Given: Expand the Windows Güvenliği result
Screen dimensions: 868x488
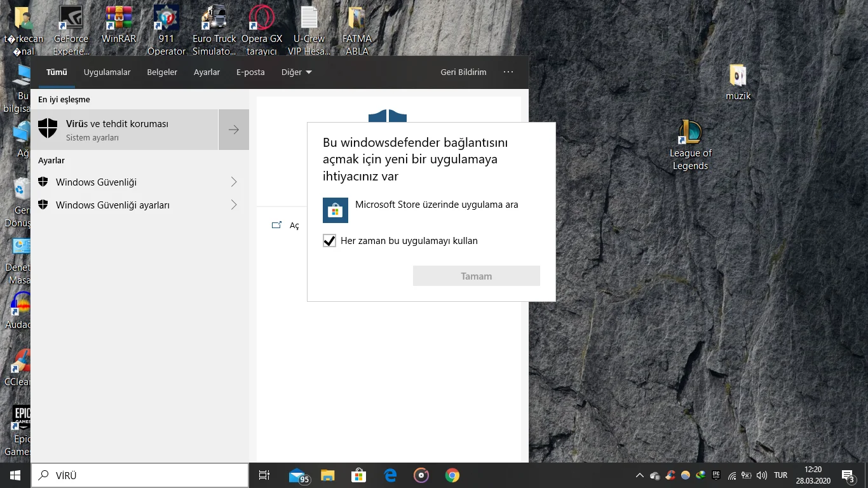Looking at the screenshot, I should pos(234,182).
